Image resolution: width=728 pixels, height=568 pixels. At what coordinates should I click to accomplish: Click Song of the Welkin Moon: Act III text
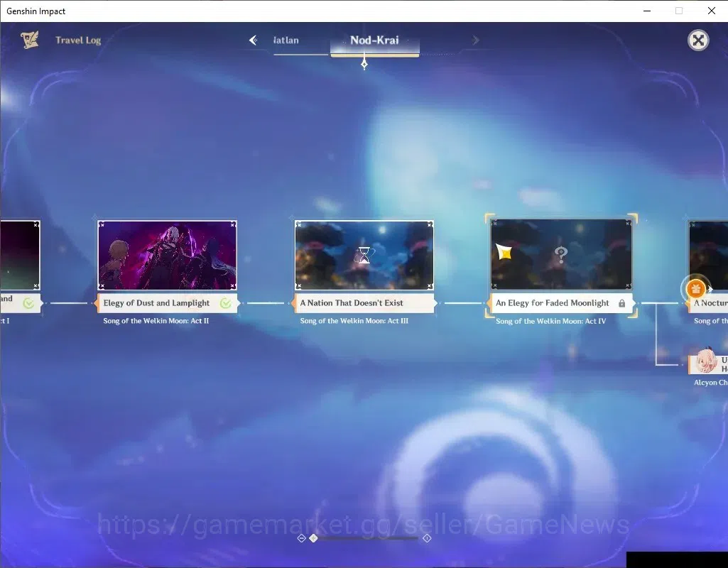point(354,321)
